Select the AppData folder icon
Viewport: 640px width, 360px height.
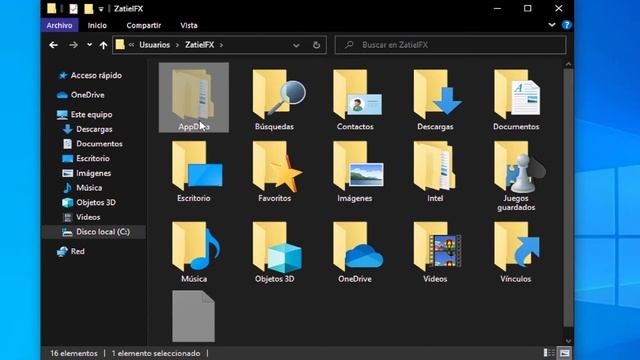(x=193, y=95)
